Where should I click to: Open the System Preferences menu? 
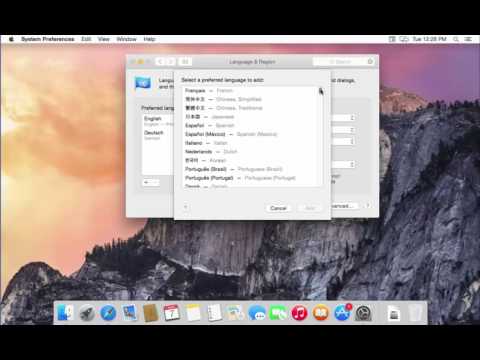pyautogui.click(x=48, y=39)
